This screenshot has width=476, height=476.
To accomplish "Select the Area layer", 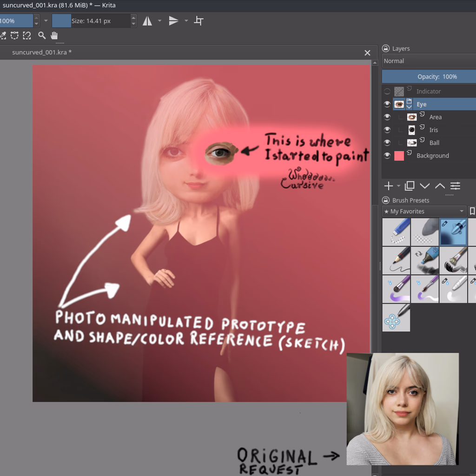I will tap(436, 117).
